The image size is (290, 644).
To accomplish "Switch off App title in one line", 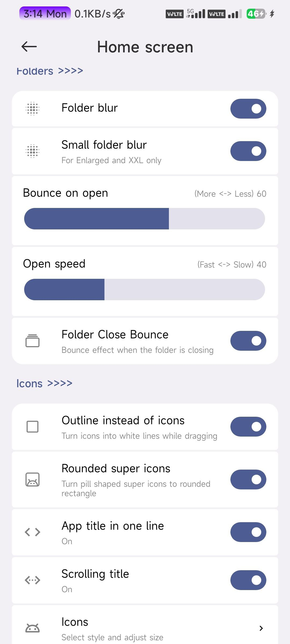I will (x=248, y=532).
